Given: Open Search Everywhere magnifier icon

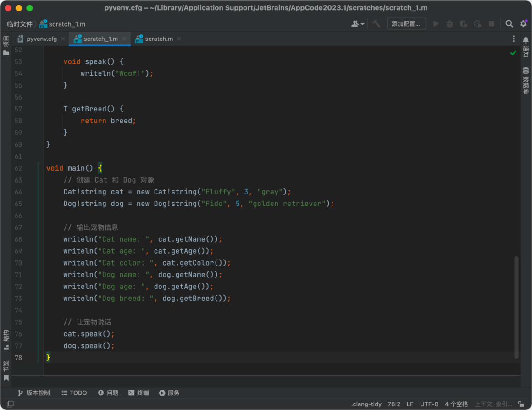Looking at the screenshot, I should [509, 24].
